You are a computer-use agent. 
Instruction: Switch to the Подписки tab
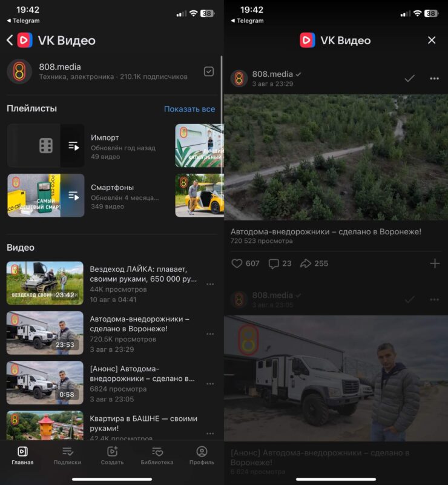[x=67, y=455]
